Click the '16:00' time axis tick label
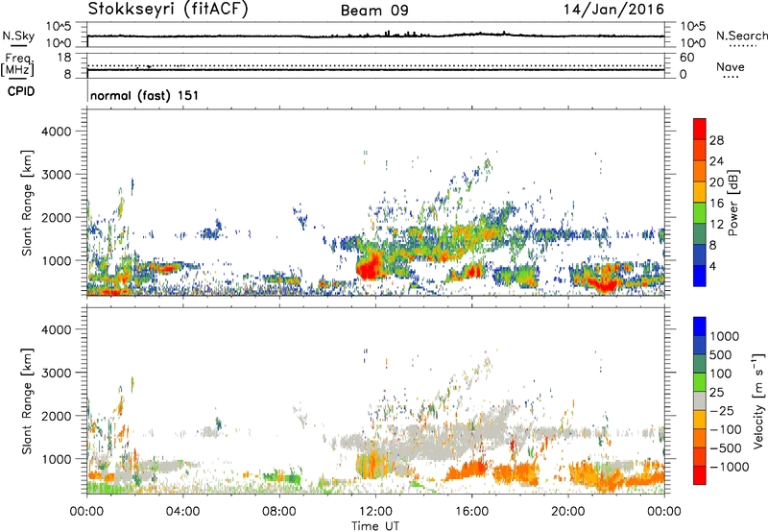Viewport: 768px width, 532px height. (x=471, y=512)
